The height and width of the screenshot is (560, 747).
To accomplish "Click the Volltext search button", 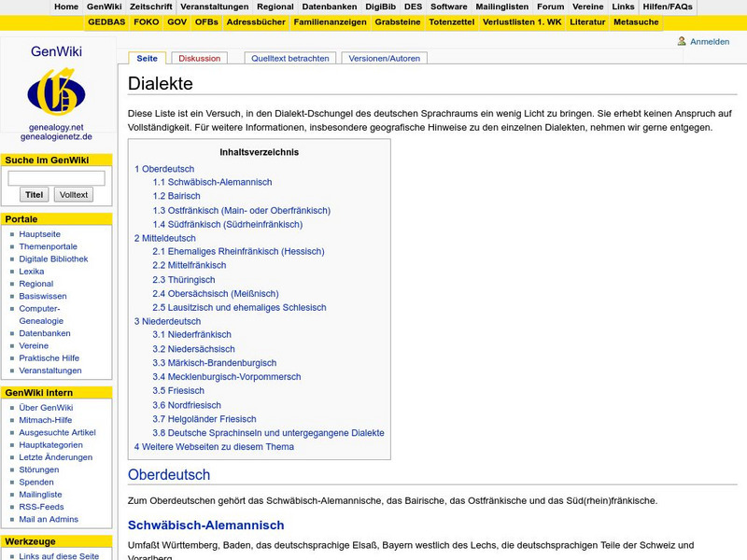I will [74, 194].
